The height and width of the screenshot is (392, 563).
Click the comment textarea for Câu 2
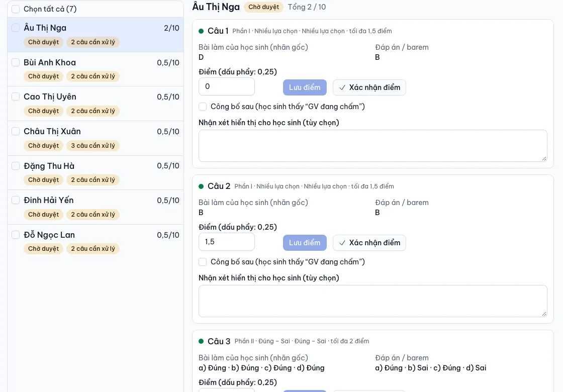tap(372, 301)
